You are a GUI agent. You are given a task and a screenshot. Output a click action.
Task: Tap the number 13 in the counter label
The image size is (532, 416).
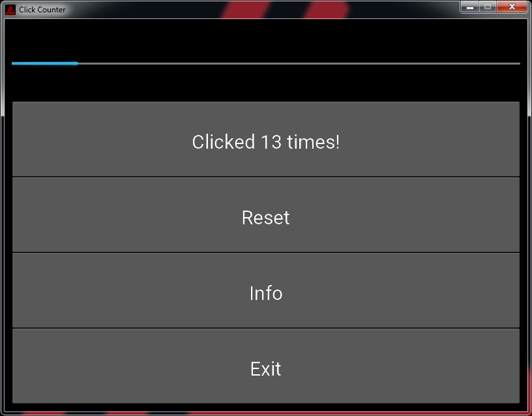coord(271,142)
